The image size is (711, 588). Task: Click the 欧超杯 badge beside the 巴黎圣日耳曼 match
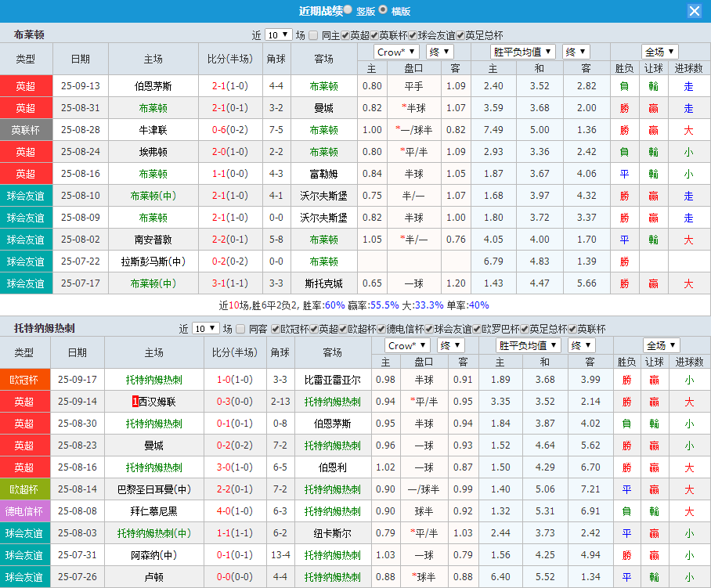point(26,489)
